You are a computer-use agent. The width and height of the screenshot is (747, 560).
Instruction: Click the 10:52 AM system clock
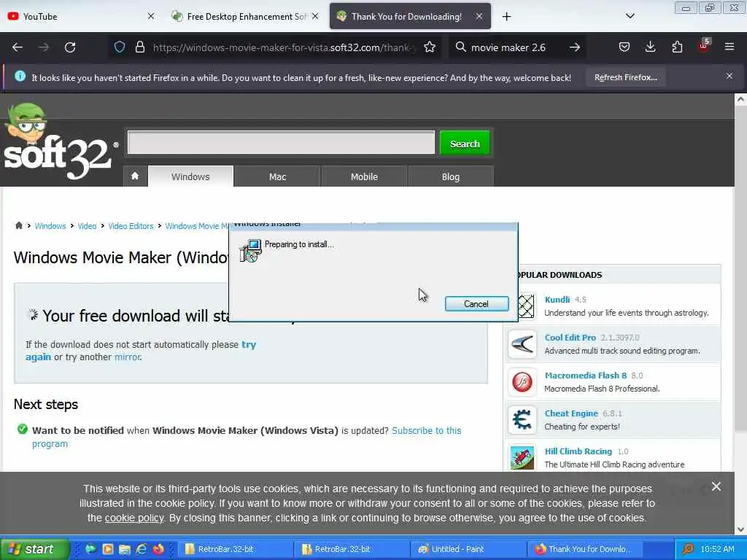pos(718,549)
